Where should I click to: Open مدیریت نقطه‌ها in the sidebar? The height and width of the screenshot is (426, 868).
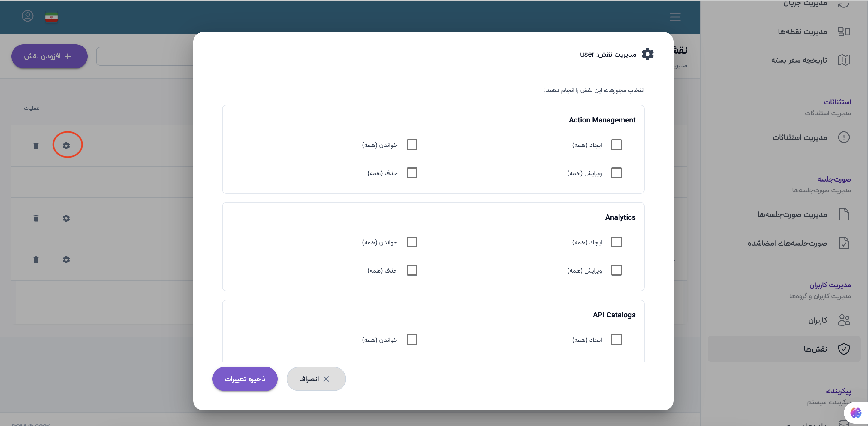pos(802,32)
